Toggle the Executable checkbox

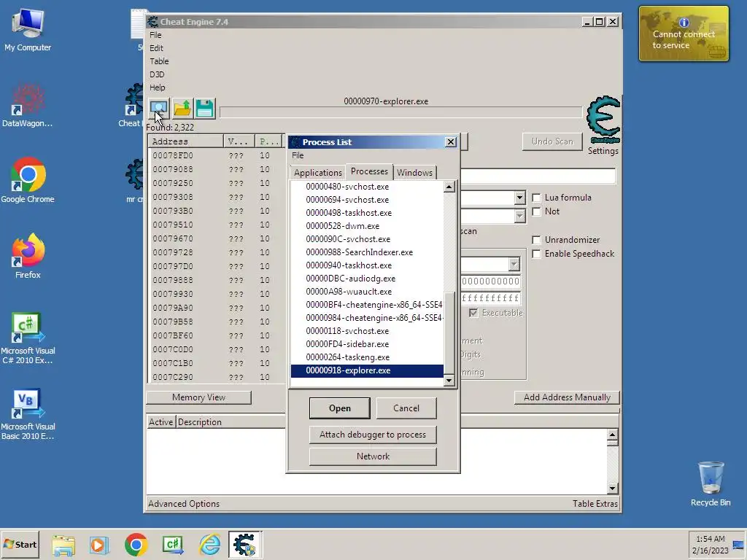point(473,313)
